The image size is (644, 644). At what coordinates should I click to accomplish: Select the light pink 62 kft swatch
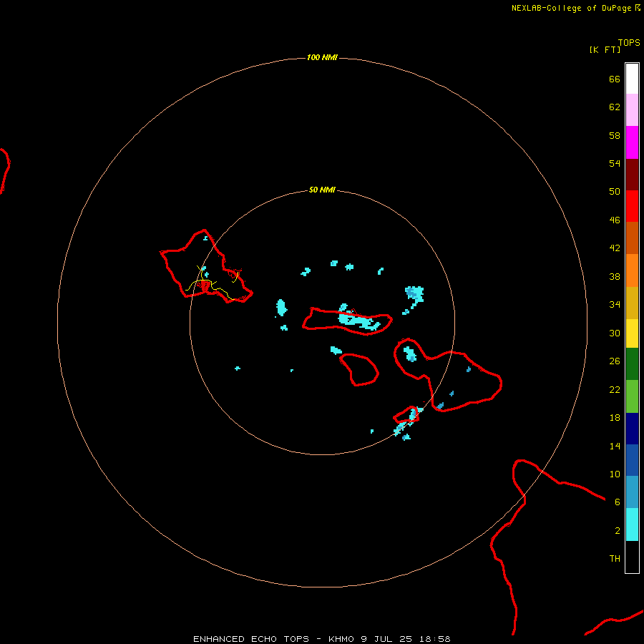click(632, 109)
